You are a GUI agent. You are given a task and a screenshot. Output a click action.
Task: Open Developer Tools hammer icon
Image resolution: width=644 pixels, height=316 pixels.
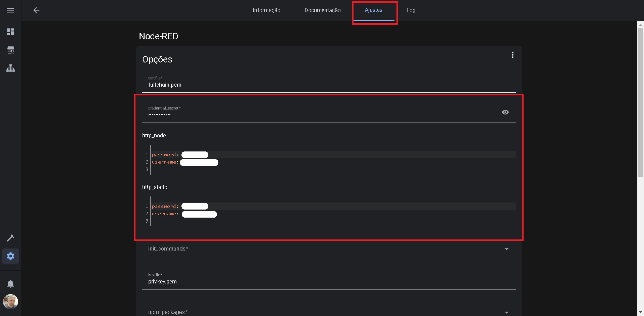[10, 238]
